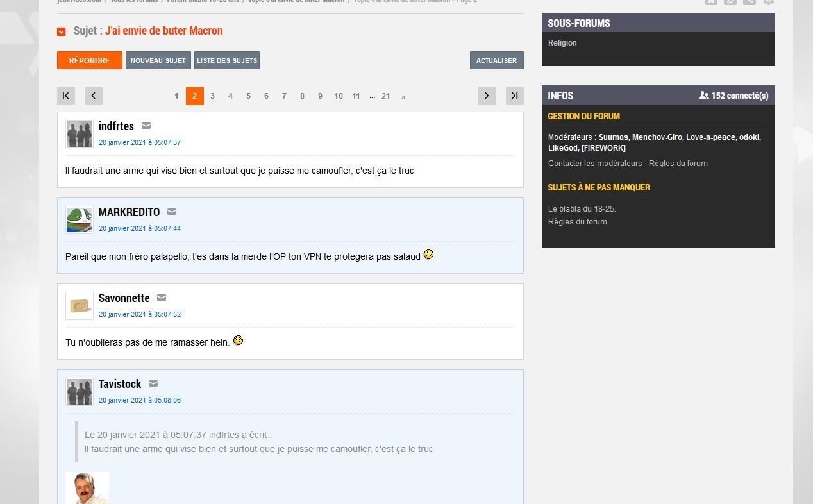Open Savonnette soap avatar
The height and width of the screenshot is (504, 813).
point(80,306)
